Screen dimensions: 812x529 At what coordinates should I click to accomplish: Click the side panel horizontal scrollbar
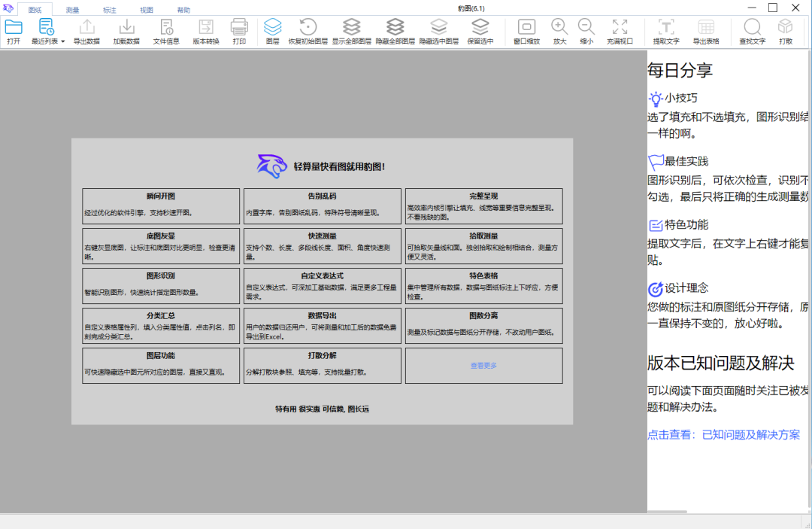point(667,512)
